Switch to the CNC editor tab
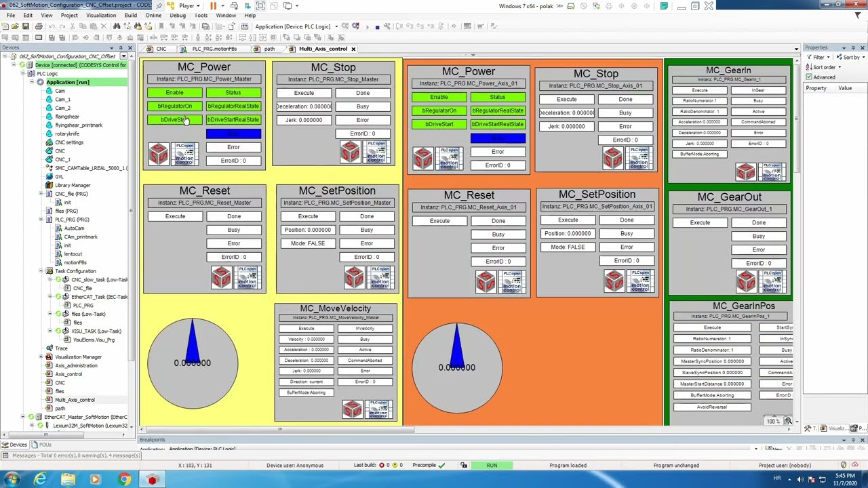 coord(161,49)
